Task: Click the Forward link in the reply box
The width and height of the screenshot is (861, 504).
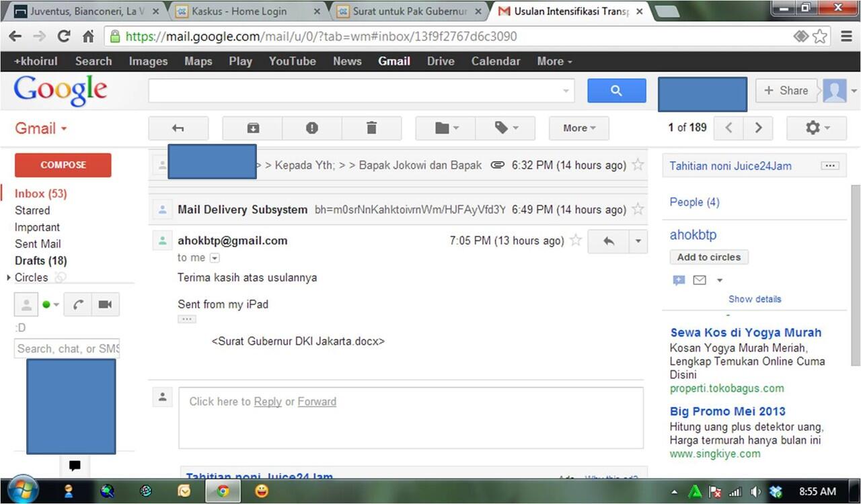Action: (317, 402)
